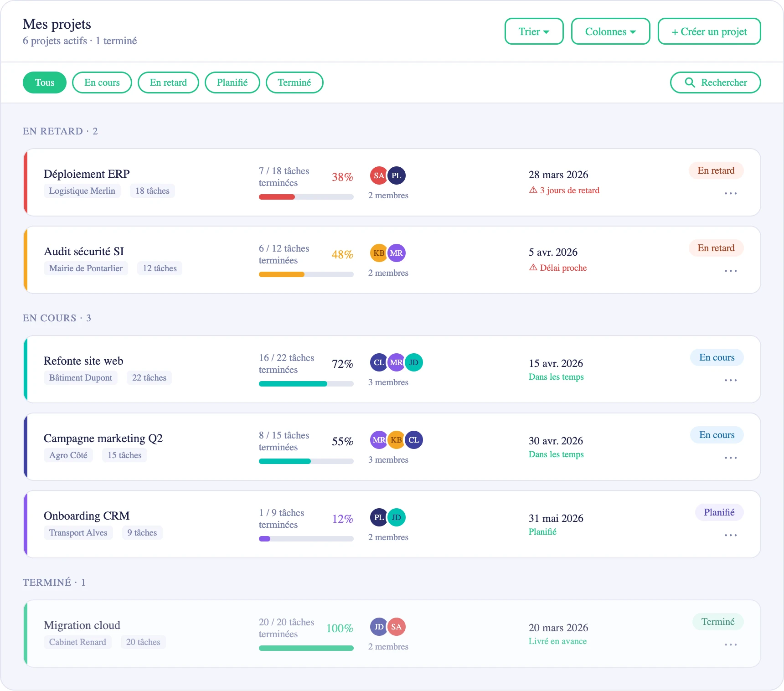Open the project 'Onboarding CRM'
Viewport: 784px width, 691px height.
point(87,516)
